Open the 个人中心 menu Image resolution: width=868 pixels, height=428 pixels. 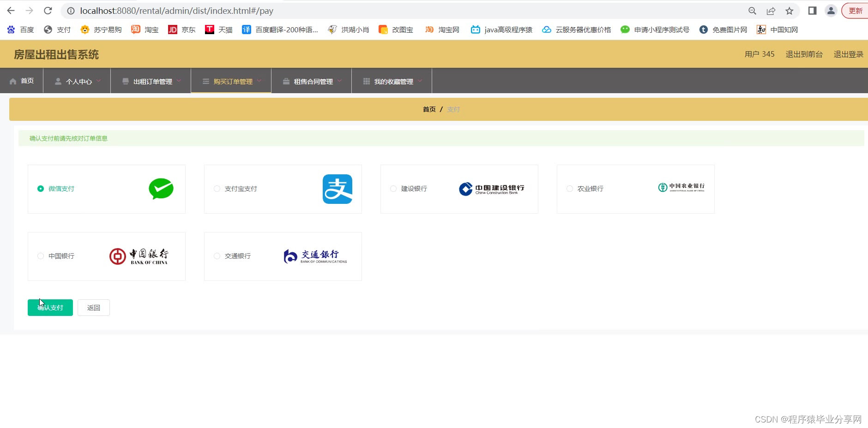pos(77,81)
